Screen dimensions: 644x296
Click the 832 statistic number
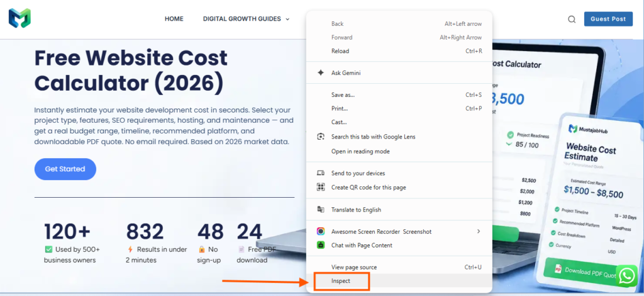tap(145, 232)
